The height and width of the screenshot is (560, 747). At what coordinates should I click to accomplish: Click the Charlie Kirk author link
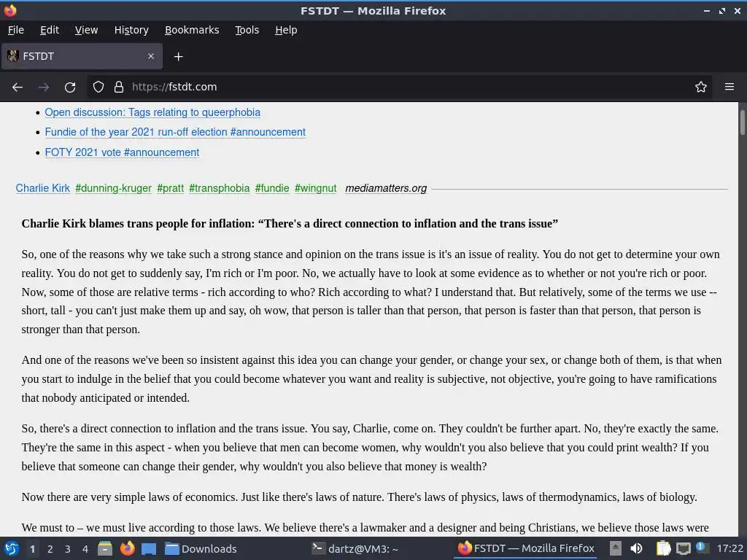pos(43,188)
